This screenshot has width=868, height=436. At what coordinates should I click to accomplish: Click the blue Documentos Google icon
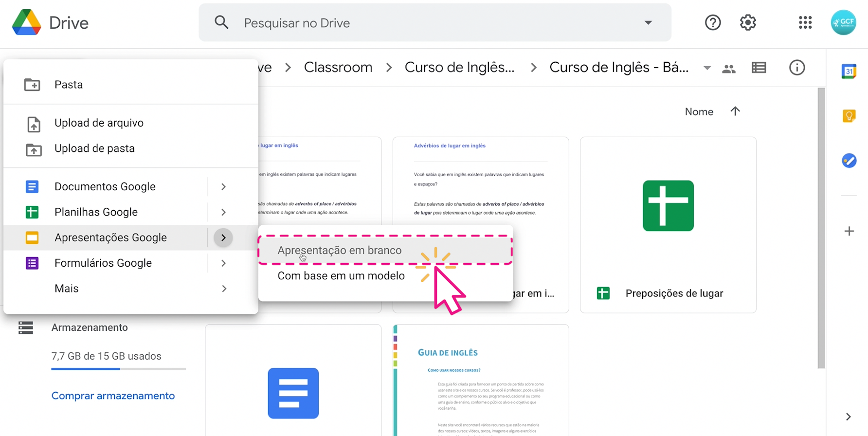[x=32, y=186]
